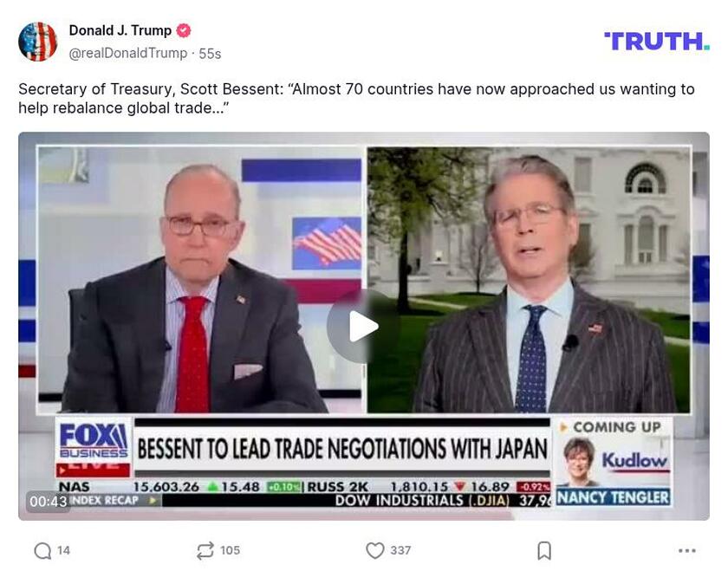Screen dimensions: 728x584
Task: Click the TRUTH logo
Action: coord(657,41)
